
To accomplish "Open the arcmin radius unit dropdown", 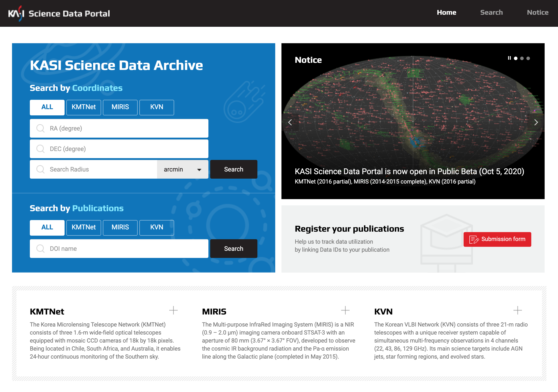I will 183,169.
